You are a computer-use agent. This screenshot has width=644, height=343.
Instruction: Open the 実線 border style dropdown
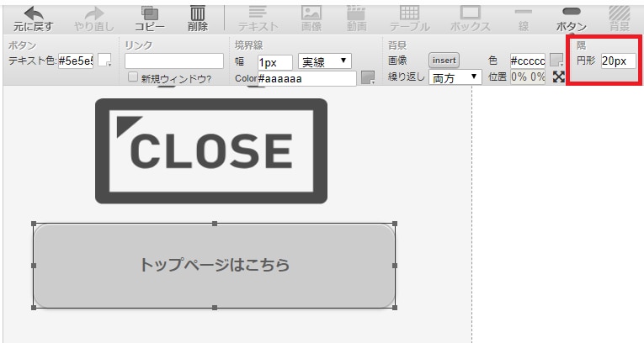pyautogui.click(x=325, y=61)
